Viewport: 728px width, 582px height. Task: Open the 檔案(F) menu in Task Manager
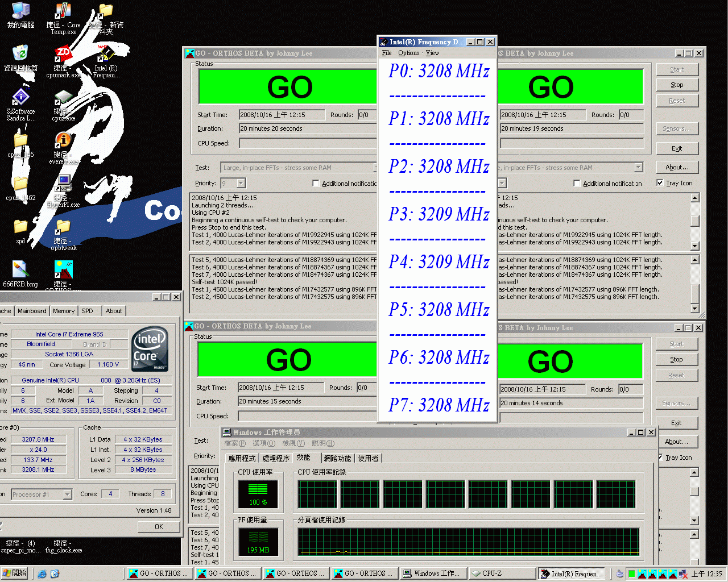235,443
